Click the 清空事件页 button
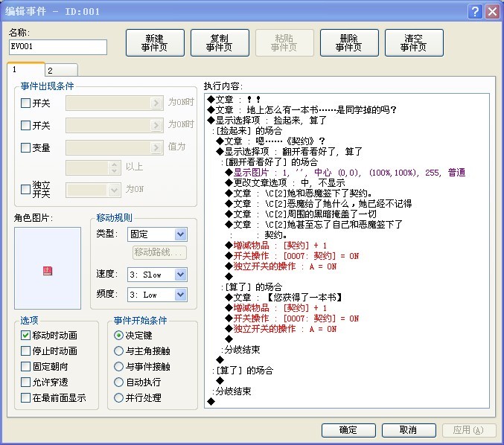The width and height of the screenshot is (504, 445). tap(414, 42)
